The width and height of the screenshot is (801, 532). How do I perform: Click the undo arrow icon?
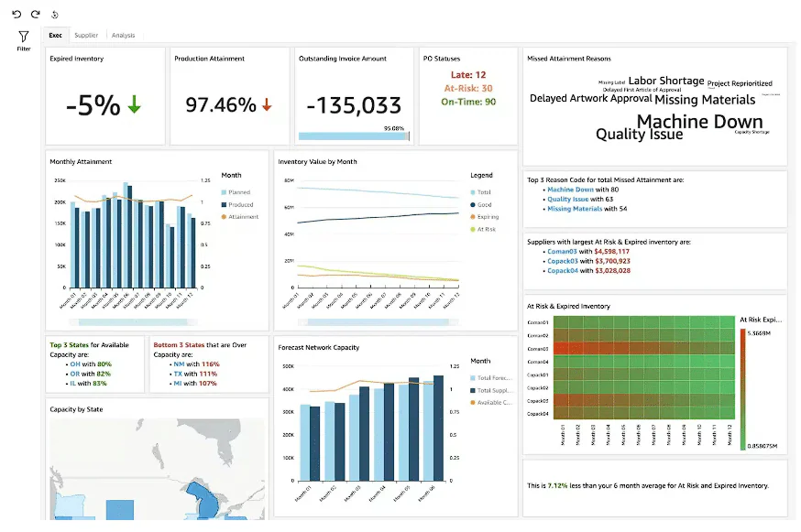(x=16, y=15)
